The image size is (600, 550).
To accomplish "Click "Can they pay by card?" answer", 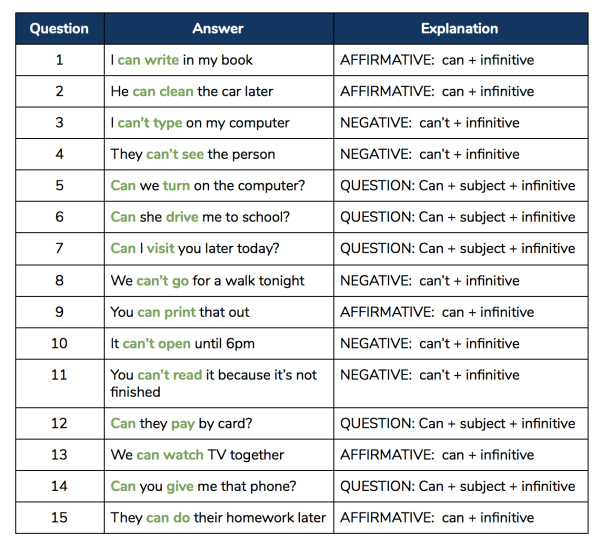I will 181,423.
